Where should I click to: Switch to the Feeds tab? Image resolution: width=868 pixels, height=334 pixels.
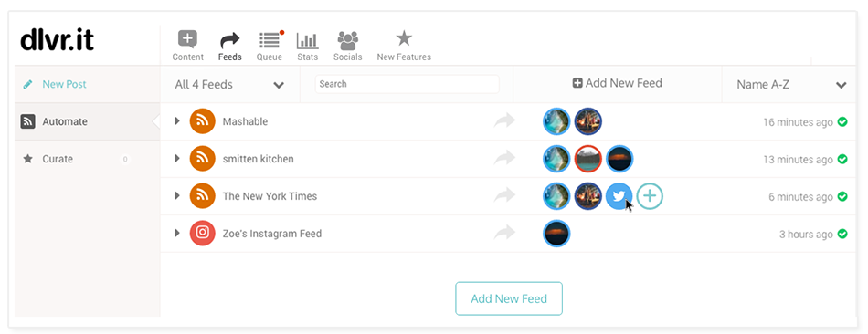229,46
